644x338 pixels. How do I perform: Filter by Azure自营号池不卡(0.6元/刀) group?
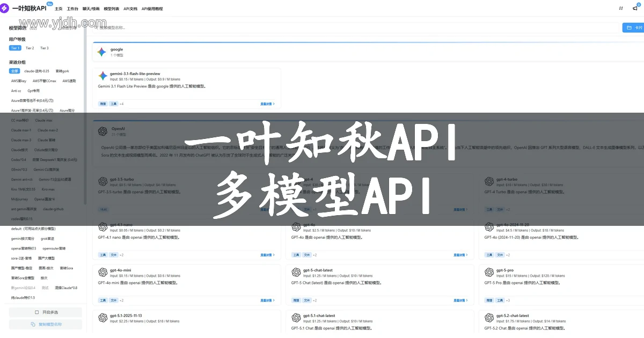click(x=32, y=101)
